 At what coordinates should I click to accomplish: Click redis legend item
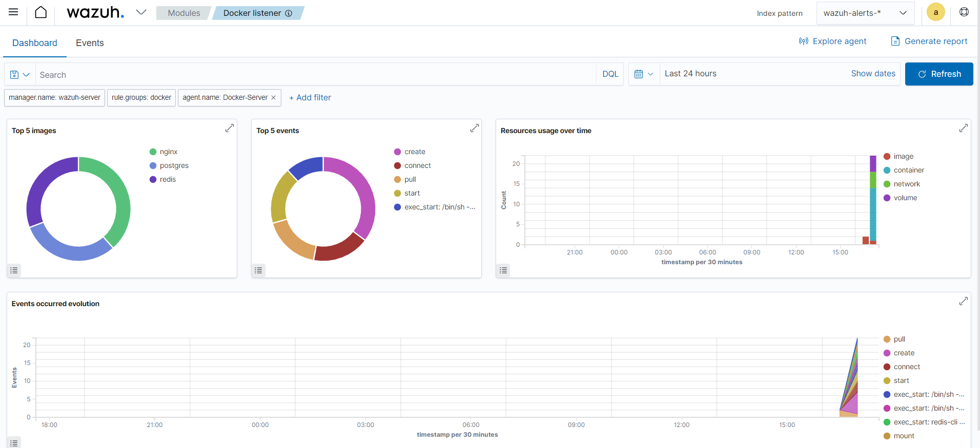pyautogui.click(x=163, y=180)
